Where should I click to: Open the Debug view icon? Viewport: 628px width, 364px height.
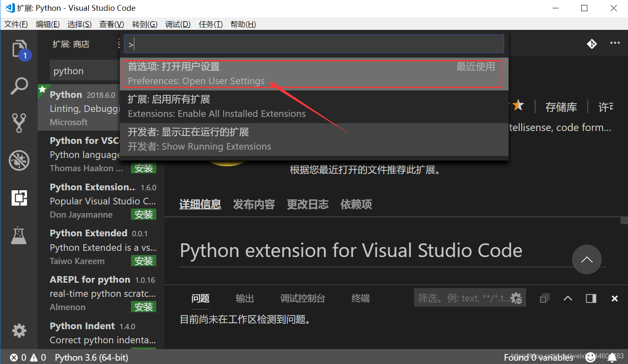click(19, 160)
